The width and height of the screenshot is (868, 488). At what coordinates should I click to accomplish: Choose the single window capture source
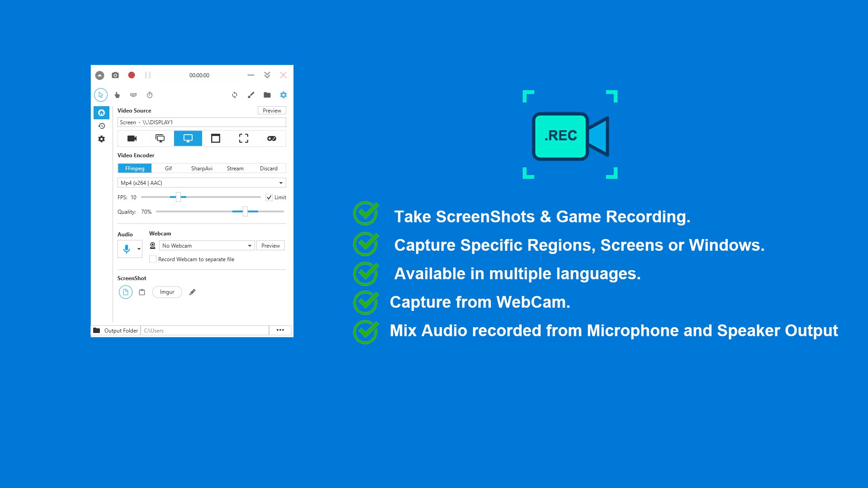[216, 138]
